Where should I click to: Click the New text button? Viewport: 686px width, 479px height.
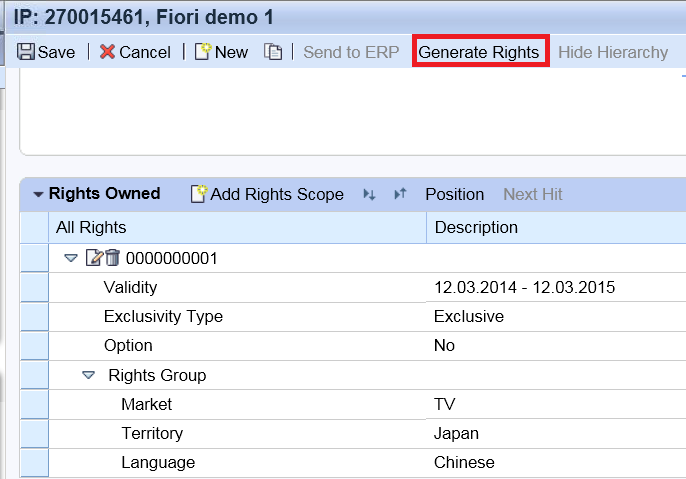click(231, 52)
